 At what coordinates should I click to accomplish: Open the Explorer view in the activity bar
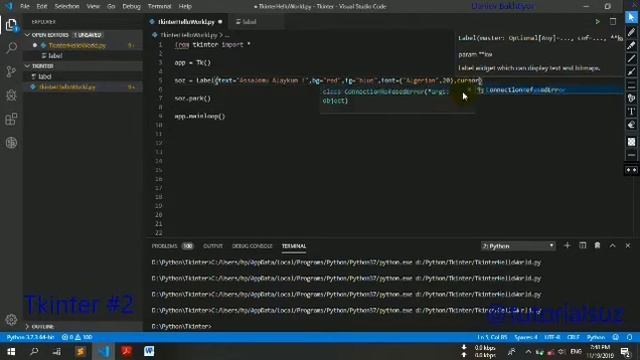pyautogui.click(x=11, y=25)
